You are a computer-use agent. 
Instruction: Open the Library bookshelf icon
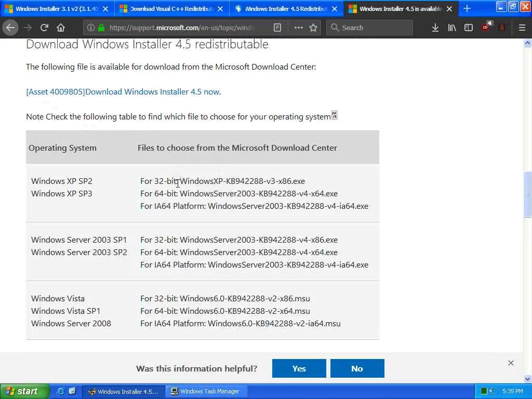452,28
